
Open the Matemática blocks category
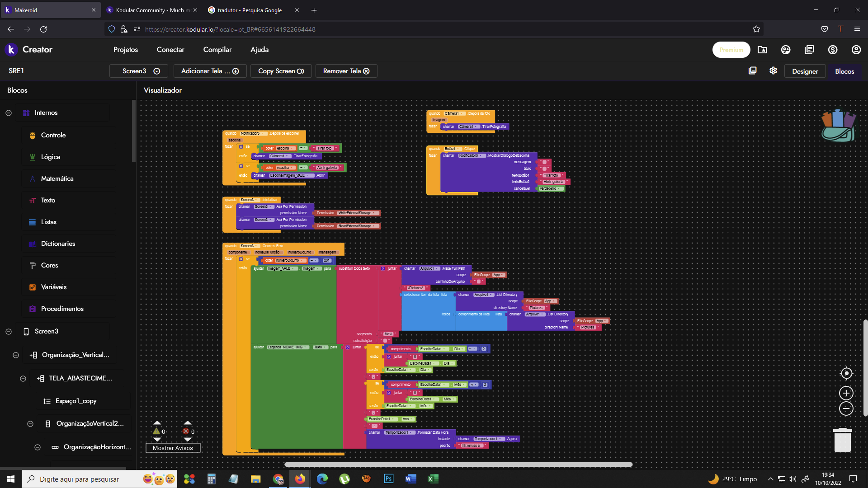coord(57,178)
